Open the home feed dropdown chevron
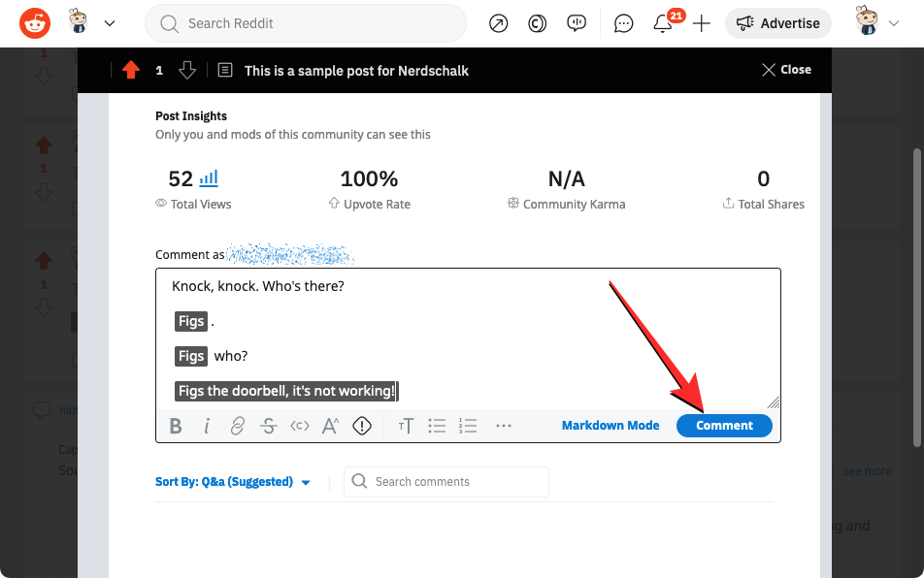The height and width of the screenshot is (578, 924). (110, 23)
